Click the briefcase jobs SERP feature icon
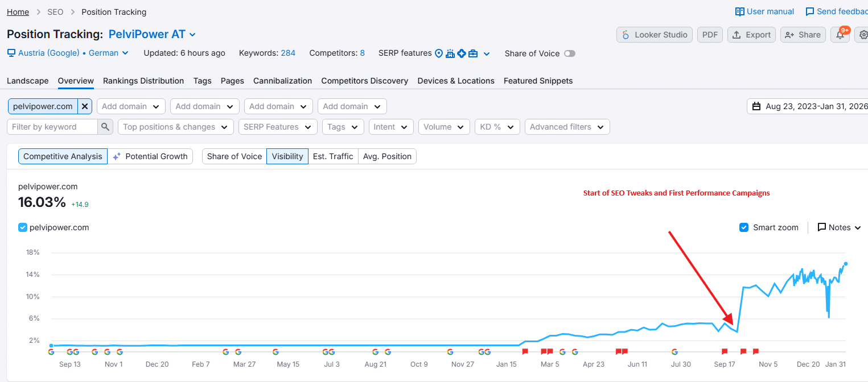 (473, 53)
